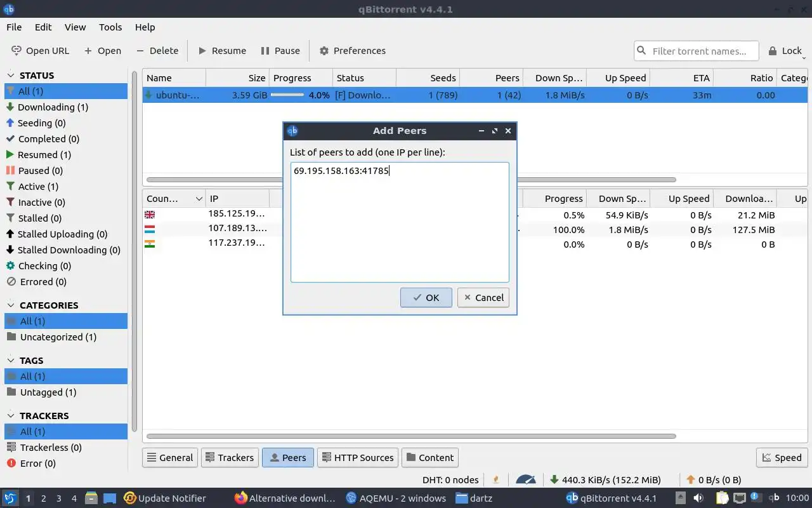Select the Stalled Uploading (0) filter

click(66, 234)
